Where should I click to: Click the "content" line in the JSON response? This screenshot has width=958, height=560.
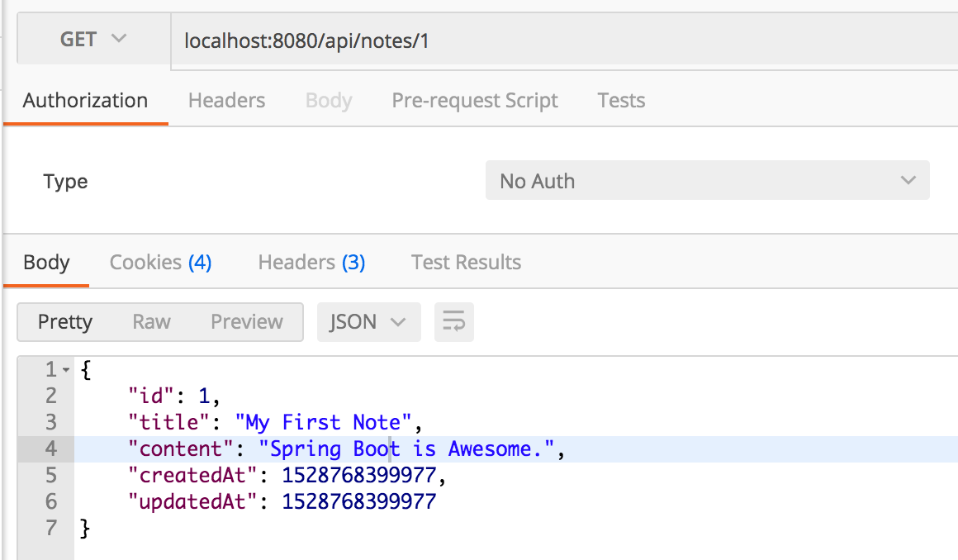(x=346, y=449)
